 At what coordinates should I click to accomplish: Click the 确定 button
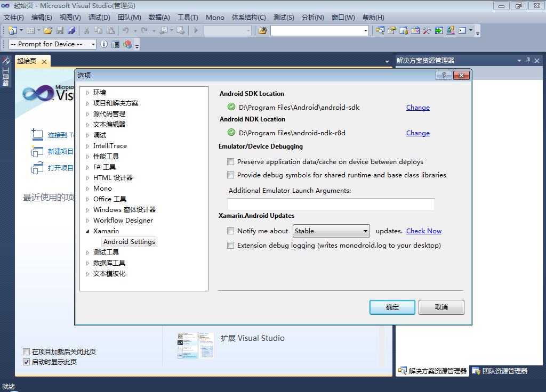pyautogui.click(x=392, y=307)
